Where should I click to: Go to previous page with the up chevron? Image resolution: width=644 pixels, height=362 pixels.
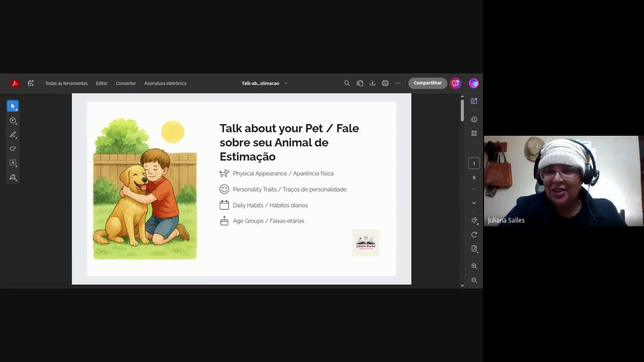click(474, 189)
